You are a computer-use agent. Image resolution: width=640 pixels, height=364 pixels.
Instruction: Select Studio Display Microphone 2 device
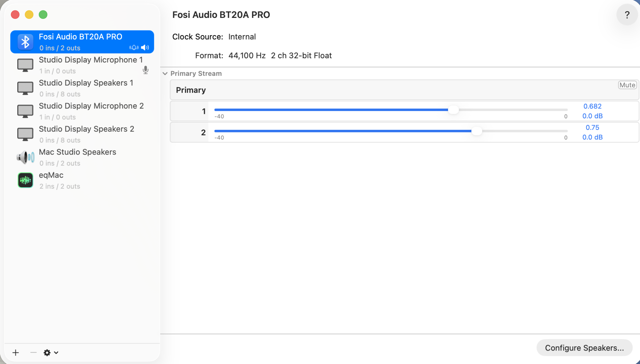91,111
